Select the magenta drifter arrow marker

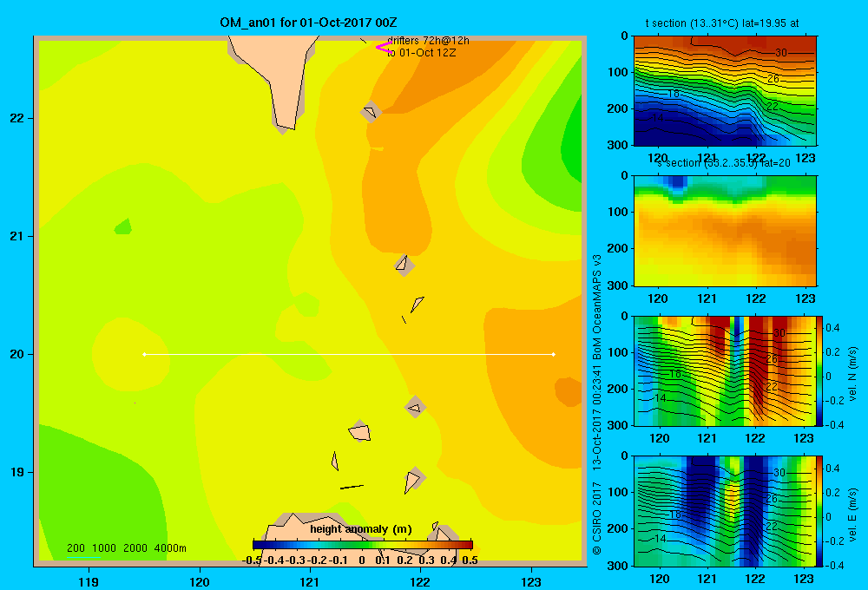click(384, 48)
